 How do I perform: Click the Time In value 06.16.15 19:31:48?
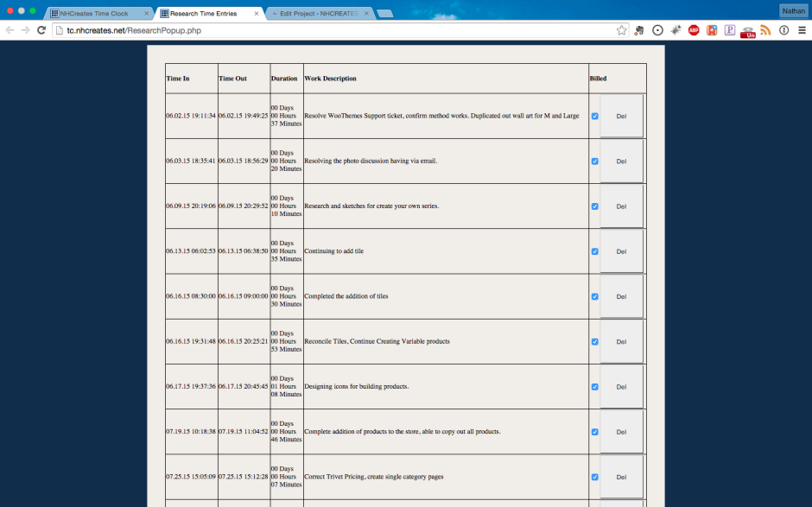click(x=191, y=341)
